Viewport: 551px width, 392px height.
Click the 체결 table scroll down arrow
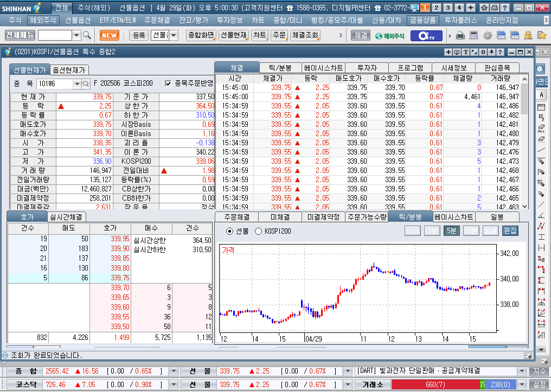pyautogui.click(x=524, y=207)
